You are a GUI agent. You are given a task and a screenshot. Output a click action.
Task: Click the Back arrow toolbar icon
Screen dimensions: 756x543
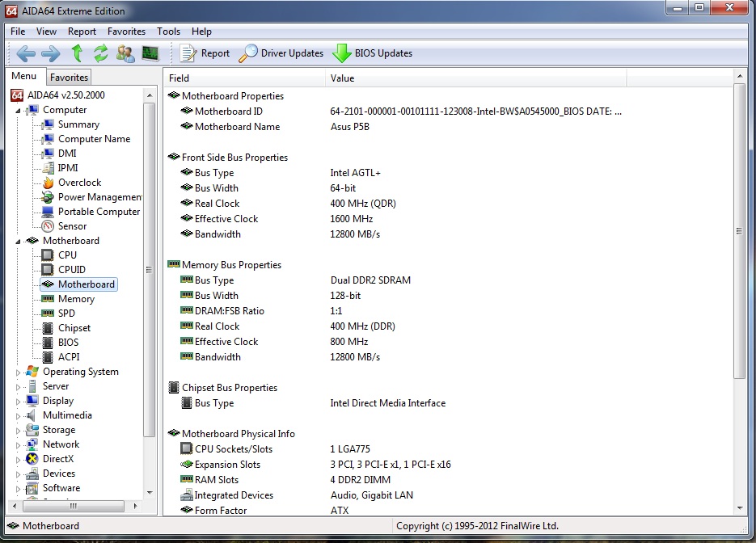(x=26, y=53)
